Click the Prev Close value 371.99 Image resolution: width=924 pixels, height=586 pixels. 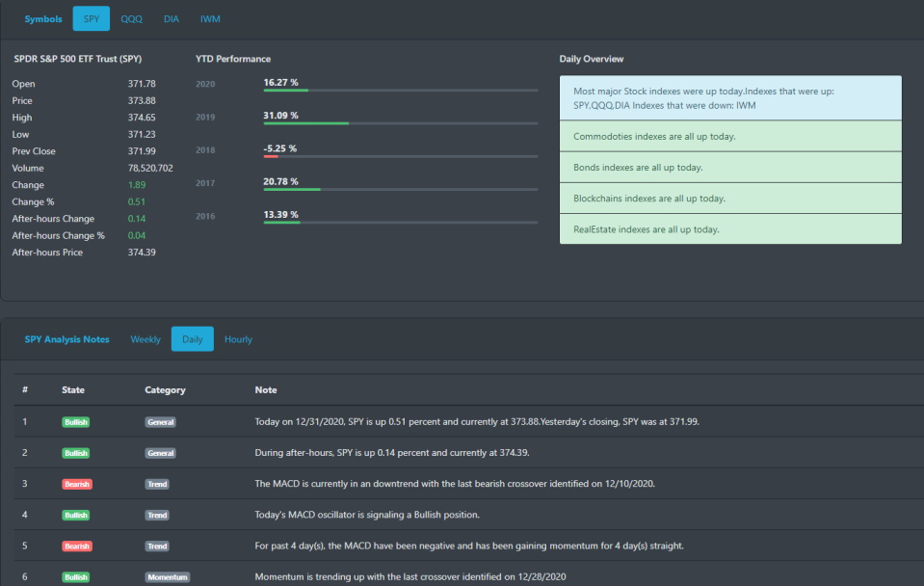click(142, 151)
